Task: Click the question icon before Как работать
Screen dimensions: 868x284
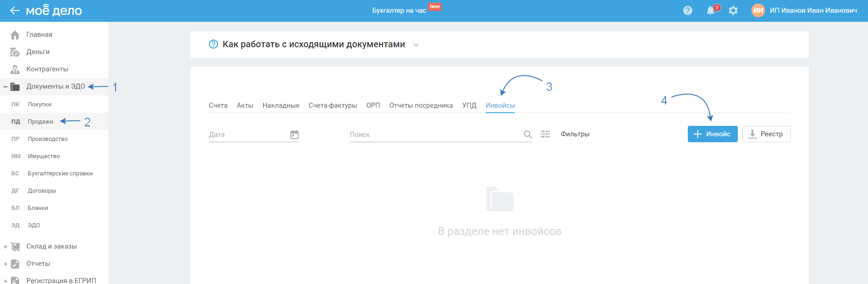Action: [x=213, y=44]
